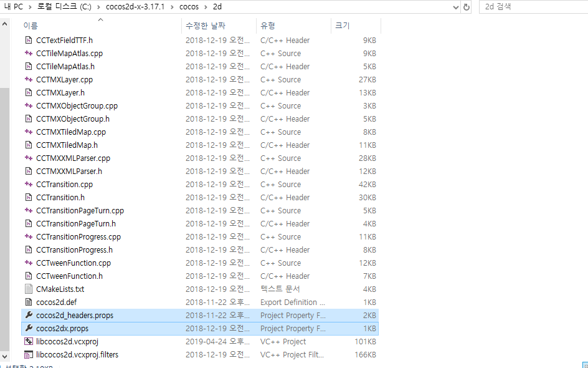Select the file name CCTransition.cpp
588x368 pixels.
65,185
